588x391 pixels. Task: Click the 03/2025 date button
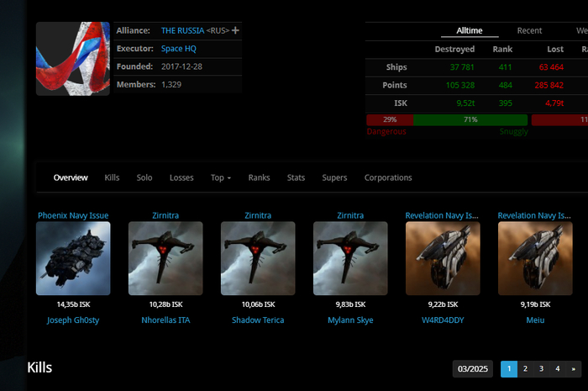pyautogui.click(x=472, y=369)
